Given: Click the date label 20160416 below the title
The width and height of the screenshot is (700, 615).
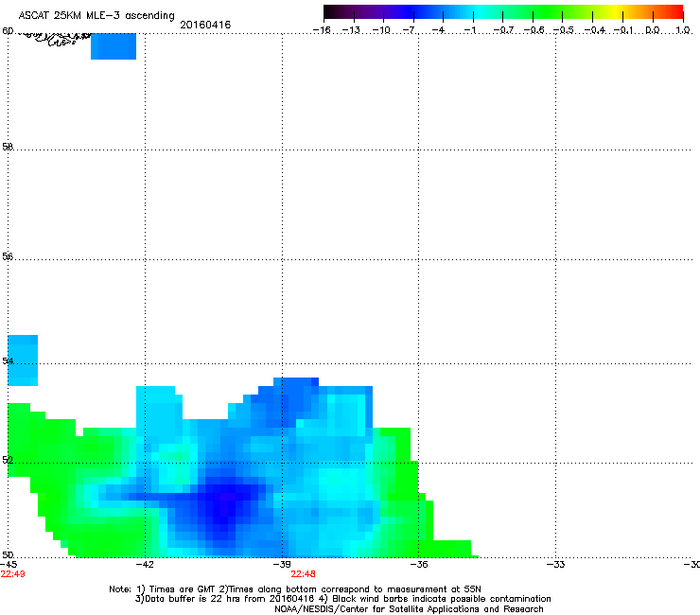Looking at the screenshot, I should pyautogui.click(x=205, y=25).
